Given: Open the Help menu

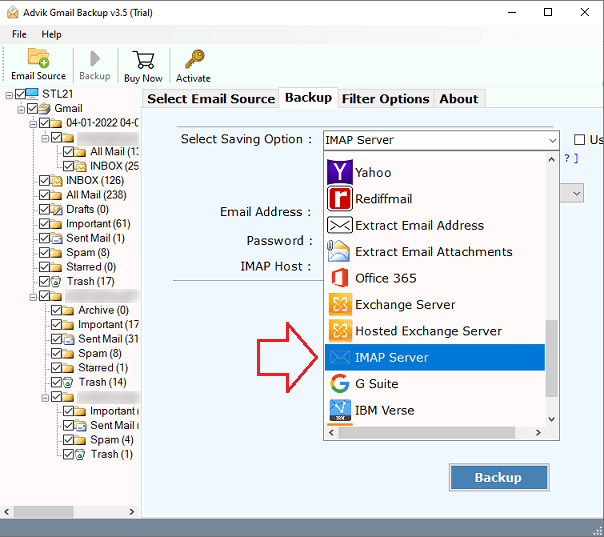Looking at the screenshot, I should click(x=52, y=34).
